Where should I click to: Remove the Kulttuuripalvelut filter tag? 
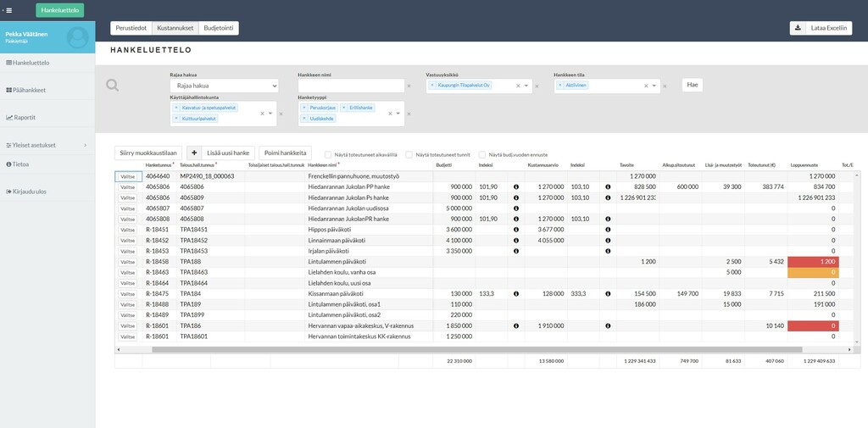pyautogui.click(x=176, y=119)
